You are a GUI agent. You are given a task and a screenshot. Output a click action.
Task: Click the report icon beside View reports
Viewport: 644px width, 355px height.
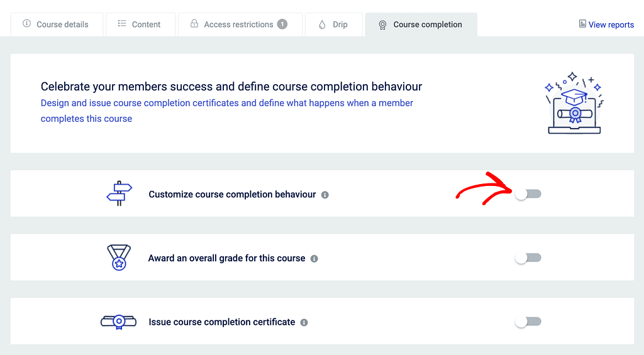[x=582, y=25]
